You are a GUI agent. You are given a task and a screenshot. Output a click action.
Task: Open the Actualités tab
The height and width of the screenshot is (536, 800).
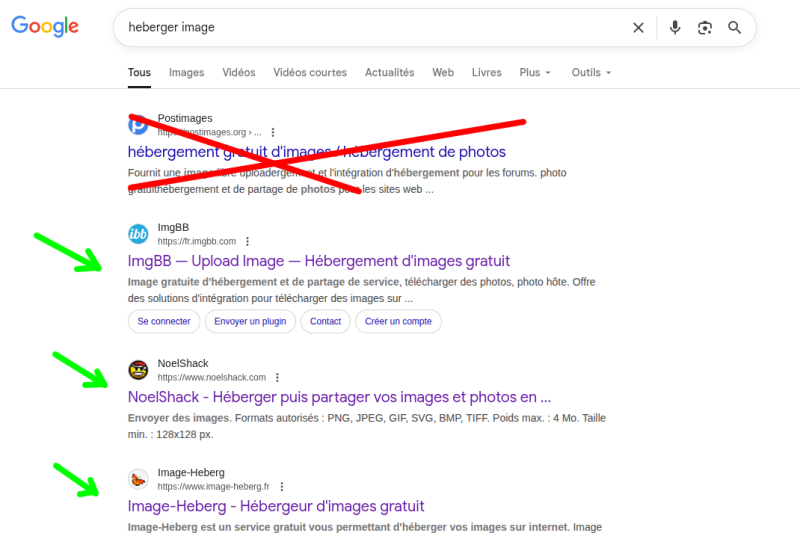pyautogui.click(x=389, y=72)
